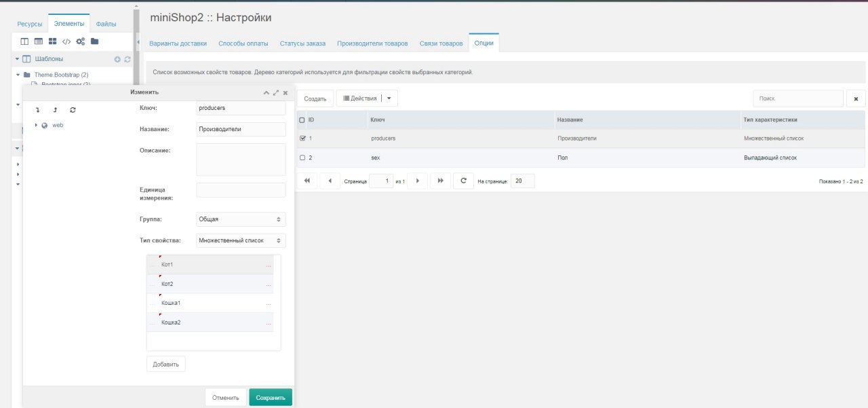The width and height of the screenshot is (868, 408).
Task: Open the Categories folder icon in toolbar
Action: (95, 41)
